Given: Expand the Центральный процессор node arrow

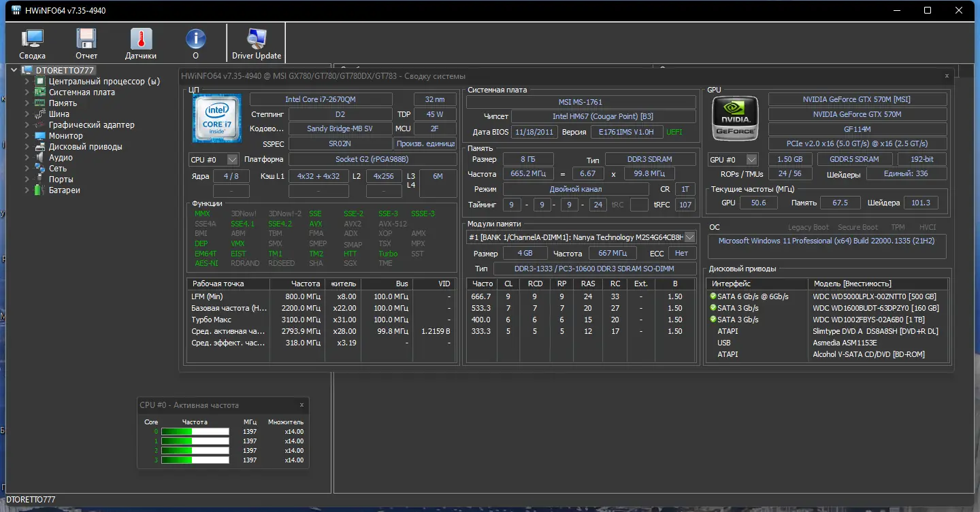Looking at the screenshot, I should (27, 81).
